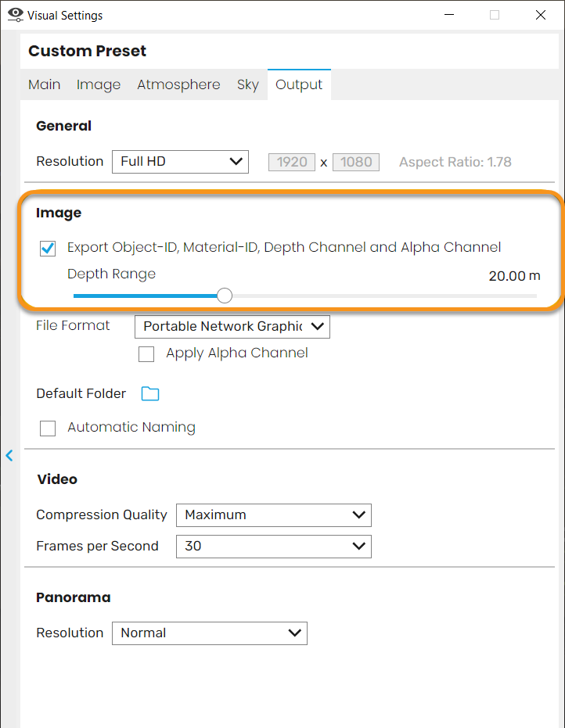The image size is (565, 728).
Task: Enable the Automatic Naming checkbox
Action: coord(48,428)
